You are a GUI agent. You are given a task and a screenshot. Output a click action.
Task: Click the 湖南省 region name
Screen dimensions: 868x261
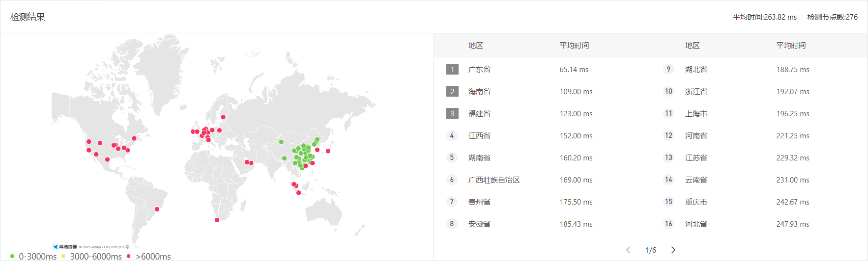(479, 158)
